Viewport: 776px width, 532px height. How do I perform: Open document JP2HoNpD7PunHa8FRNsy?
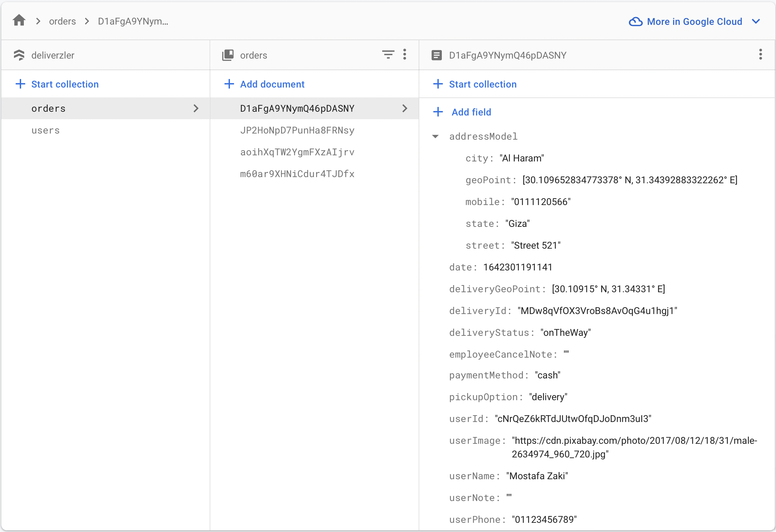(297, 130)
